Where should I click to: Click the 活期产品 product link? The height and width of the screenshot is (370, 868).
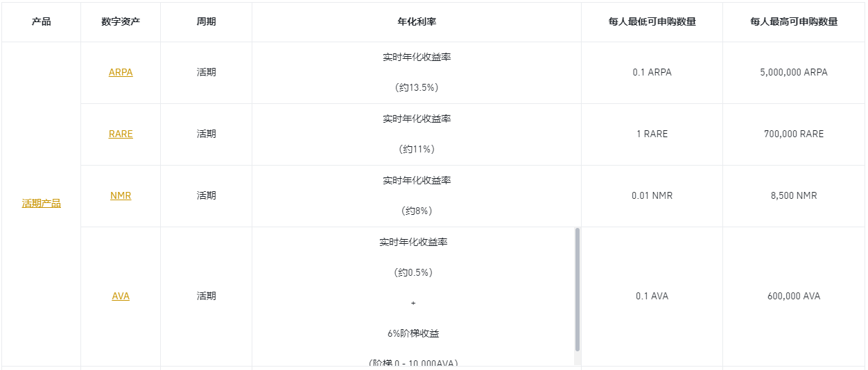point(42,203)
